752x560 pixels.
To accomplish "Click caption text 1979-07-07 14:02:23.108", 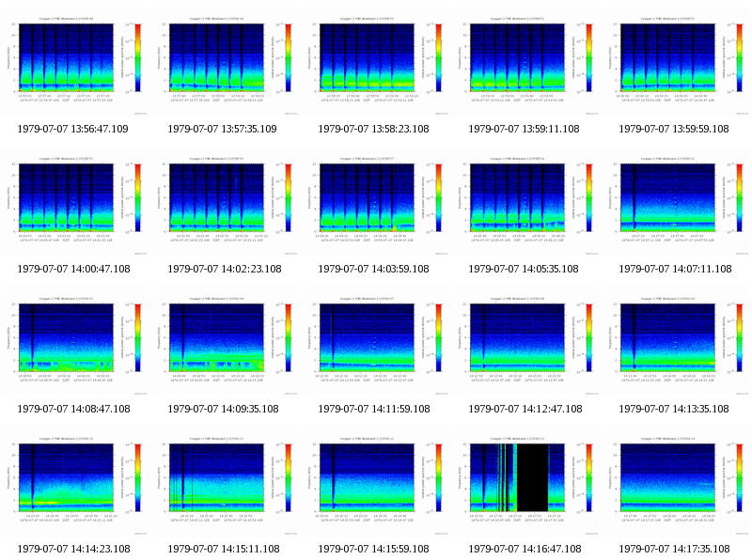I will coord(225,269).
